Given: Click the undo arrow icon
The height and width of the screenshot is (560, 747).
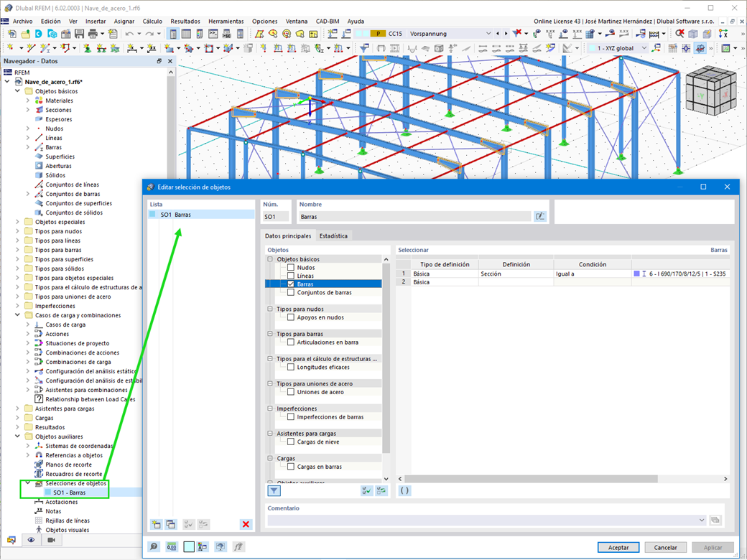Looking at the screenshot, I should [129, 34].
